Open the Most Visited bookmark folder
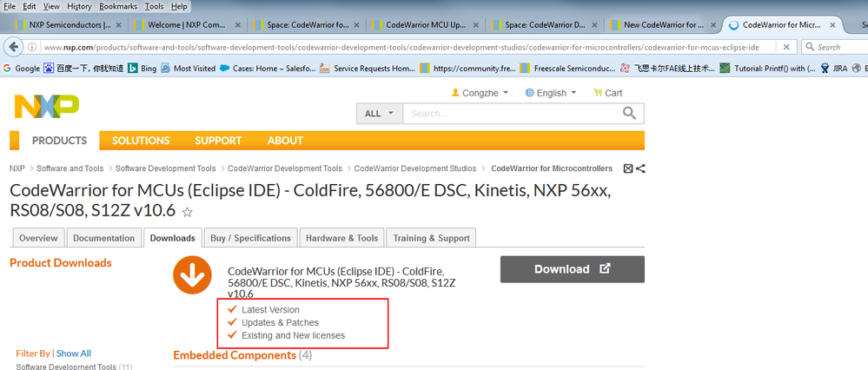Viewport: 868px width, 370px height. [189, 69]
